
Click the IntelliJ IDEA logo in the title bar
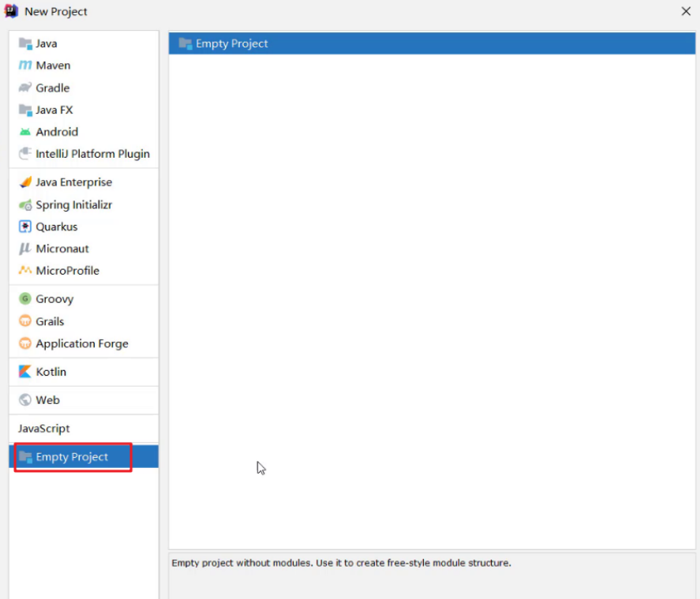click(11, 11)
